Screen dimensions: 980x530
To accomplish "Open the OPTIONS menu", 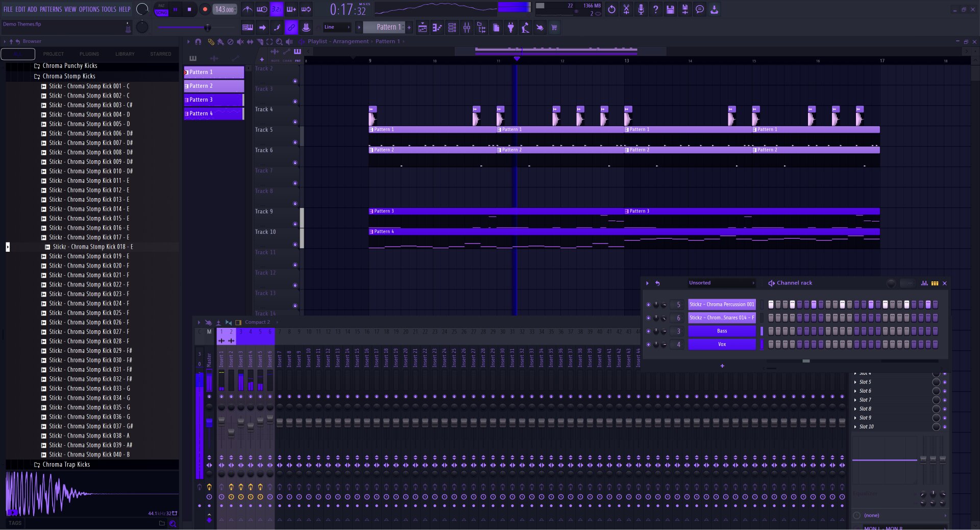I will [x=89, y=9].
